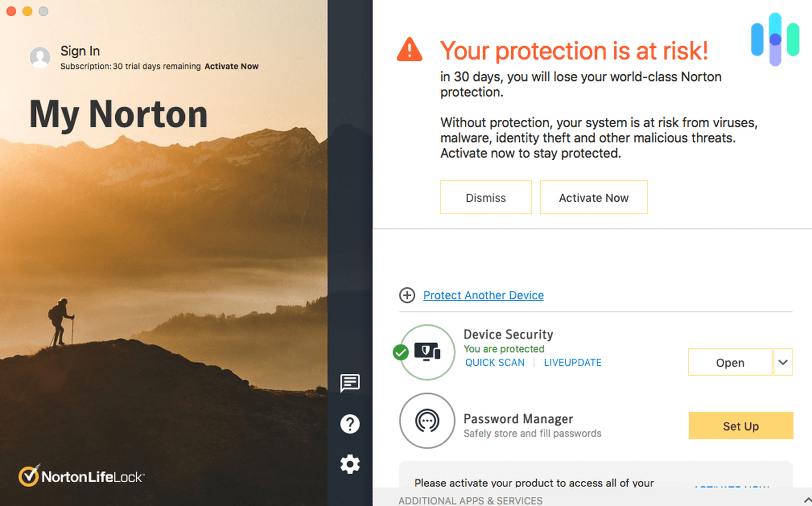Click the Activate Now button
This screenshot has width=812, height=506.
coord(594,198)
